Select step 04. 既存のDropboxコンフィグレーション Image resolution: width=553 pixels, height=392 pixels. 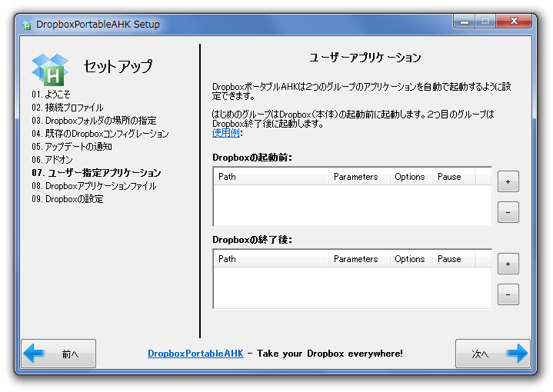coord(100,133)
